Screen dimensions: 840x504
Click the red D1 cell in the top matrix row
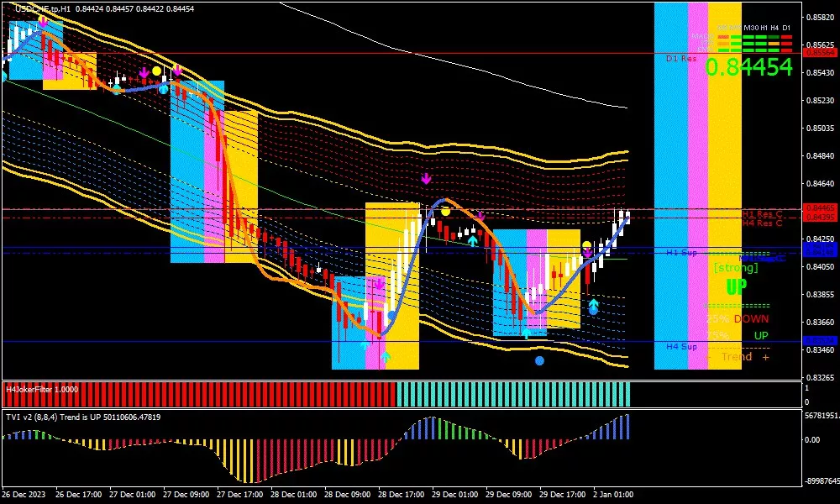click(786, 37)
